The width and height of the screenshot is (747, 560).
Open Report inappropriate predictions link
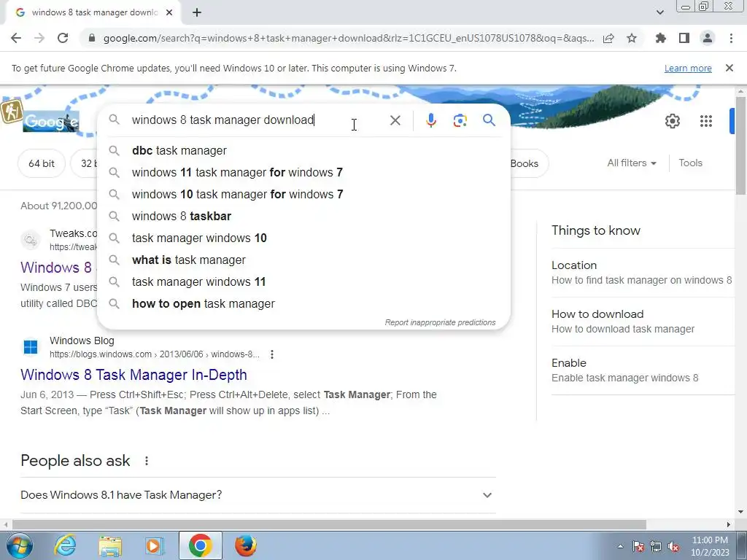point(440,322)
